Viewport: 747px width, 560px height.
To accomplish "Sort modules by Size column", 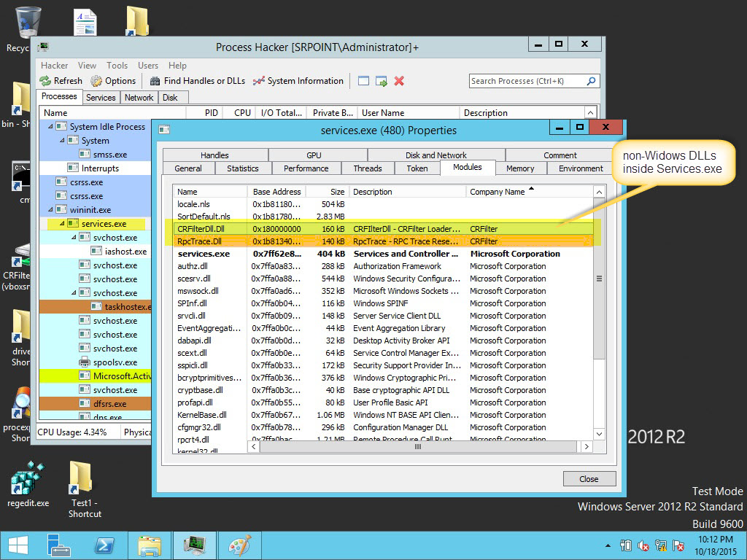I will tap(328, 192).
